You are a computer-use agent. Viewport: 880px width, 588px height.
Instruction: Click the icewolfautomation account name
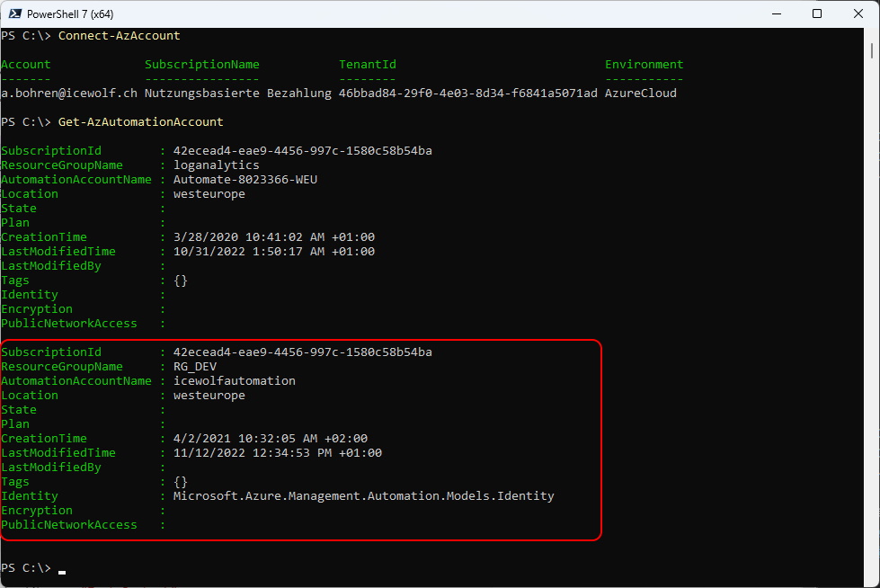(235, 381)
